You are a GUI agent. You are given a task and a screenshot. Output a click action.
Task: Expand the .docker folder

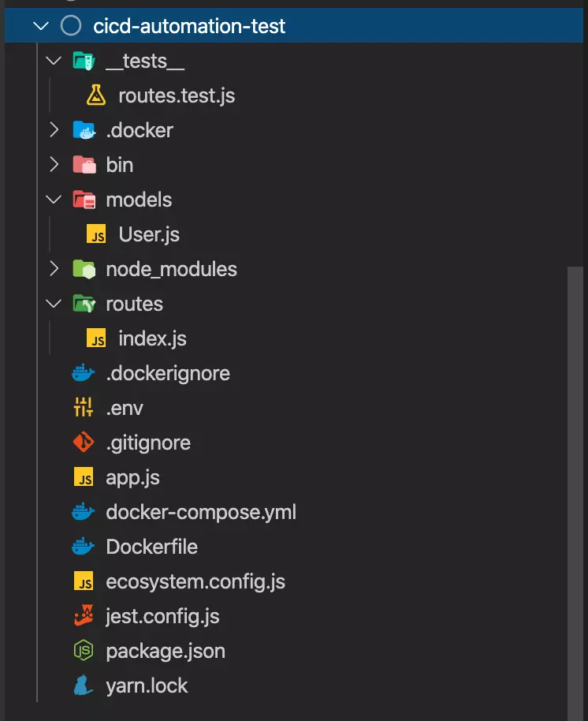click(x=53, y=129)
